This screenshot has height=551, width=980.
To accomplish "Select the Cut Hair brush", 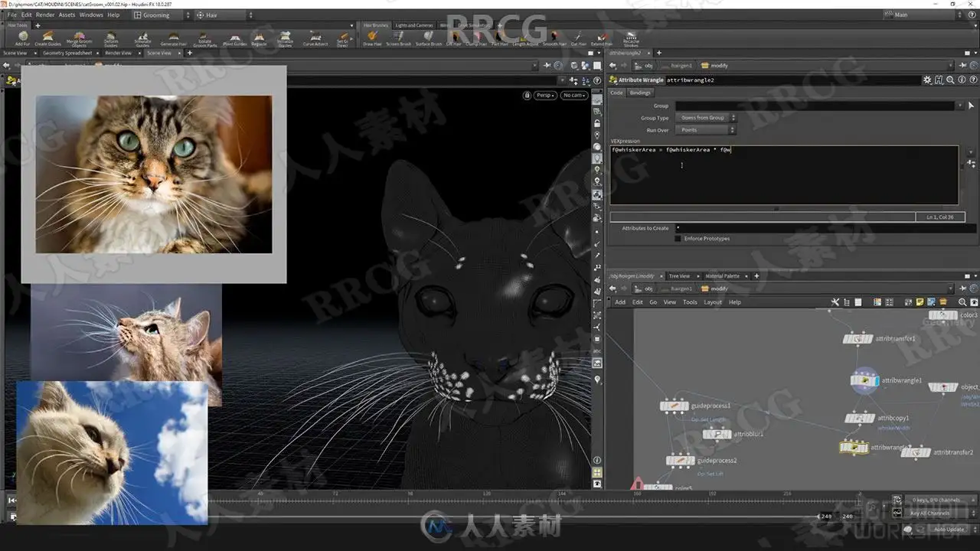I will 578,39.
